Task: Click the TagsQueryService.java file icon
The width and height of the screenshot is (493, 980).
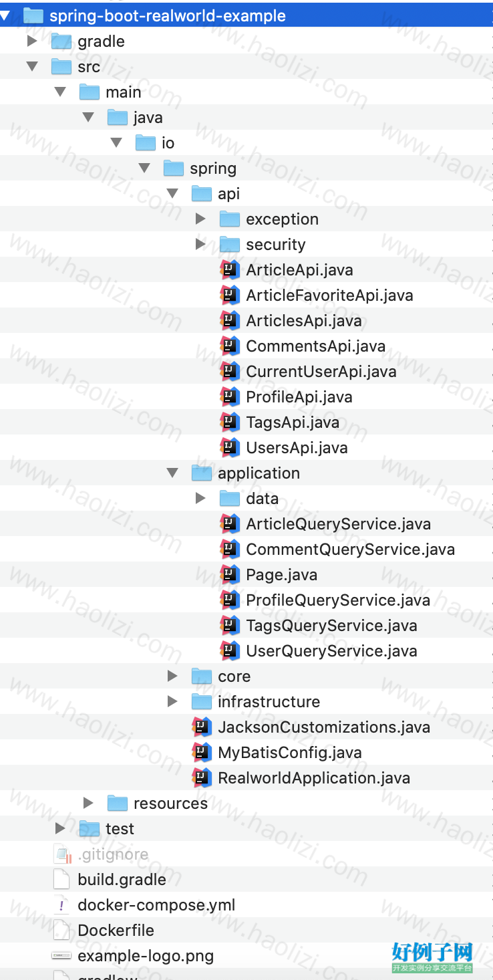Action: pos(230,625)
